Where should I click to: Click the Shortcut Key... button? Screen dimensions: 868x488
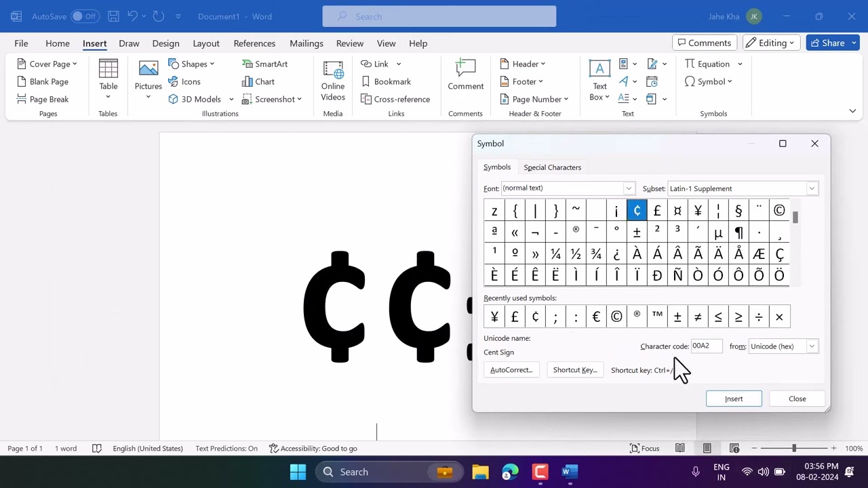coord(575,370)
